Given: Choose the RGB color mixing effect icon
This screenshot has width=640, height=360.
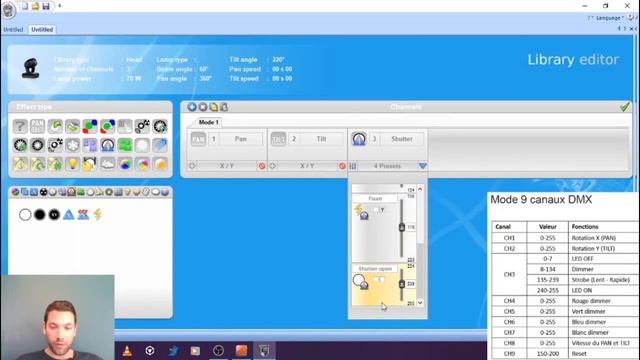Looking at the screenshot, I should point(90,127).
